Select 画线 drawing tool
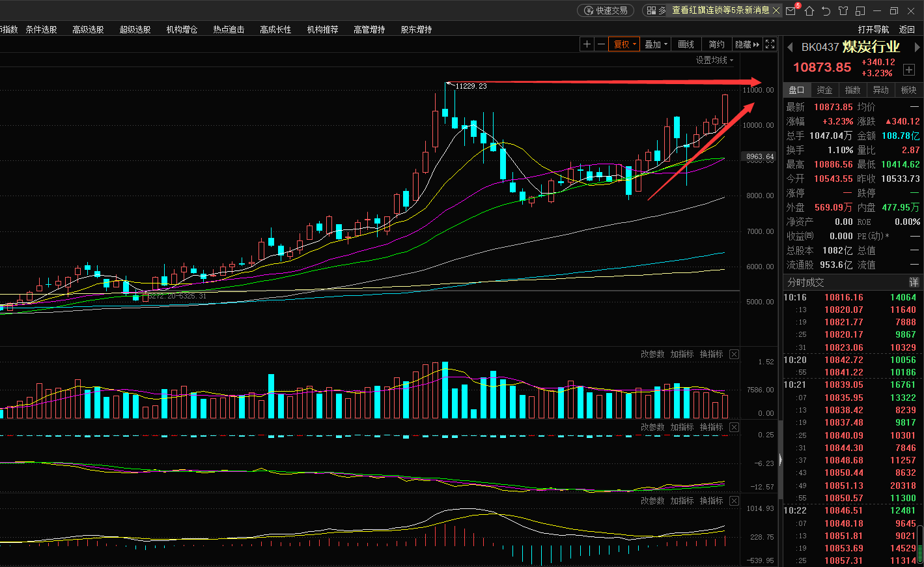Viewport: 924px width, 567px height. click(x=686, y=44)
